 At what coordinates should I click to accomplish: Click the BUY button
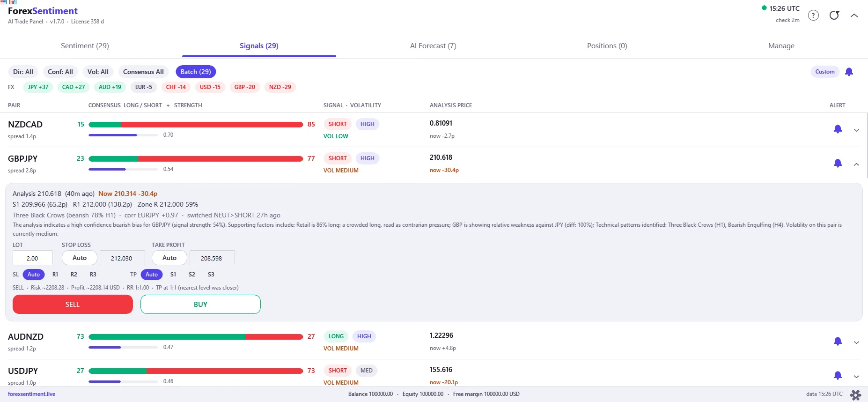[200, 305]
